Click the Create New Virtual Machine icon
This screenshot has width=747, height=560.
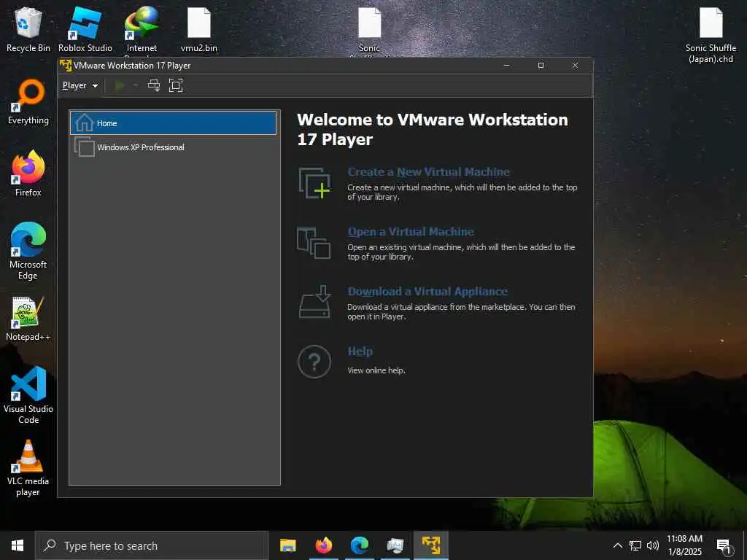pyautogui.click(x=314, y=183)
